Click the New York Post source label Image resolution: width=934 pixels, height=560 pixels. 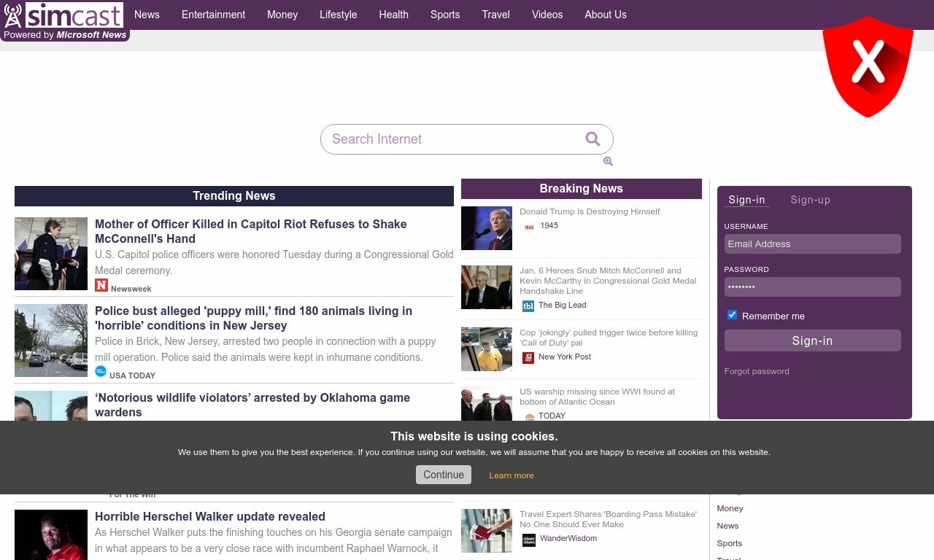tap(565, 357)
